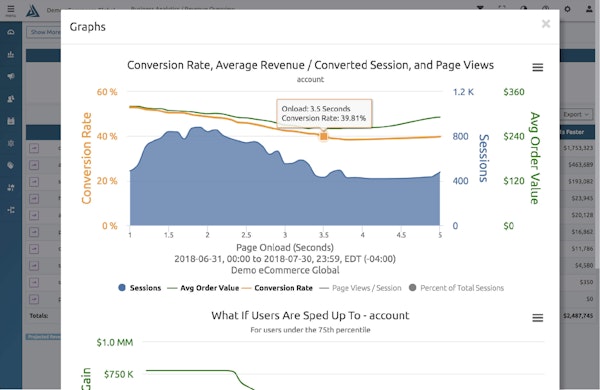The image size is (600, 390).
Task: Click the tag icon in sidebar
Action: 11,165
